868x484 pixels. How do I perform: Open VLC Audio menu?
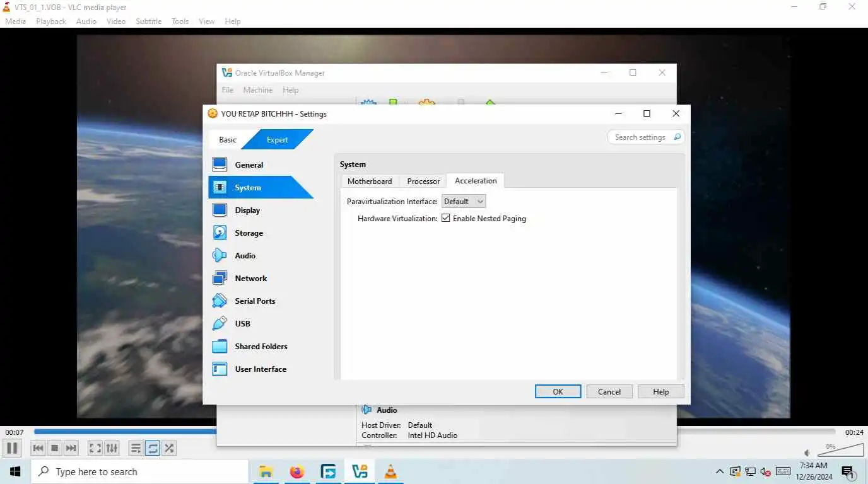tap(86, 21)
